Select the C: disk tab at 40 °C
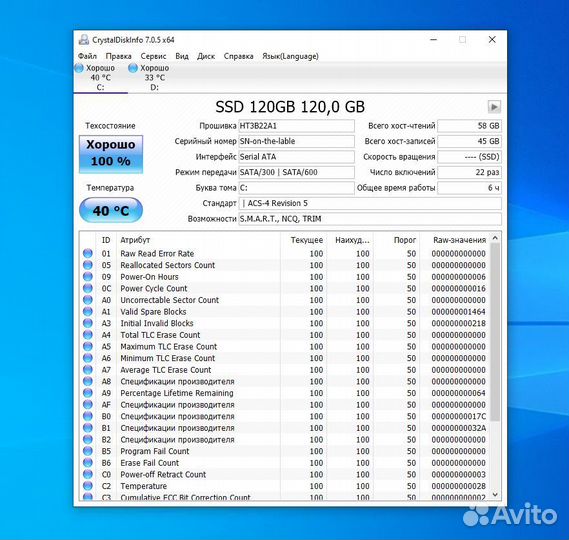The width and height of the screenshot is (569, 540). [x=101, y=77]
